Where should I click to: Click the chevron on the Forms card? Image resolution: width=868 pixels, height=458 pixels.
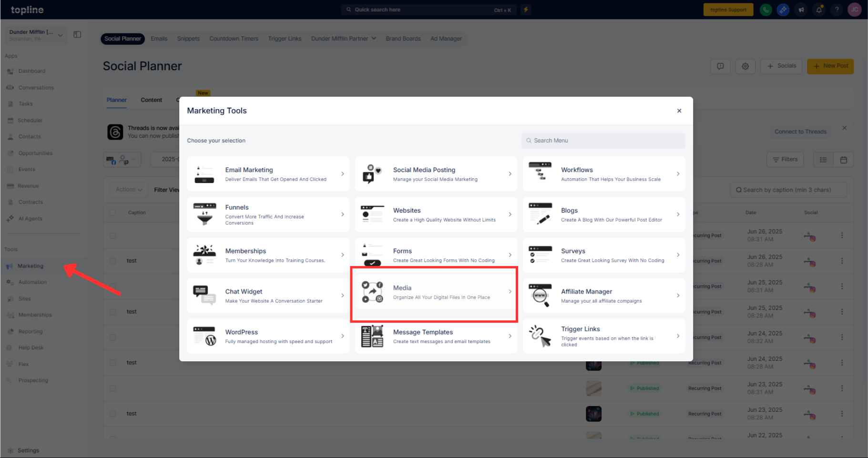pos(510,255)
